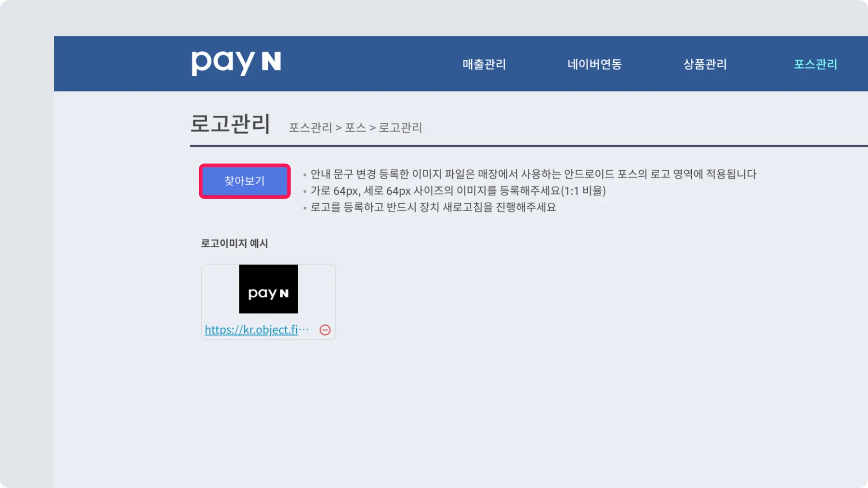
Task: Open the 네이버연동 menu
Action: (x=594, y=64)
